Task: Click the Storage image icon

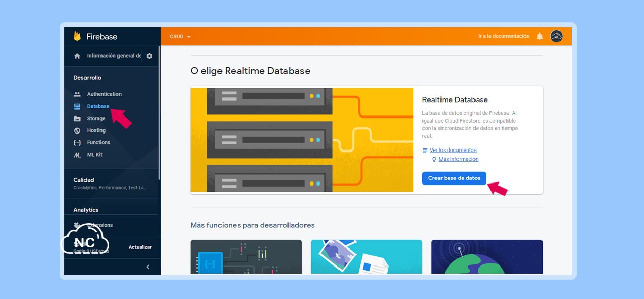Action: [77, 119]
